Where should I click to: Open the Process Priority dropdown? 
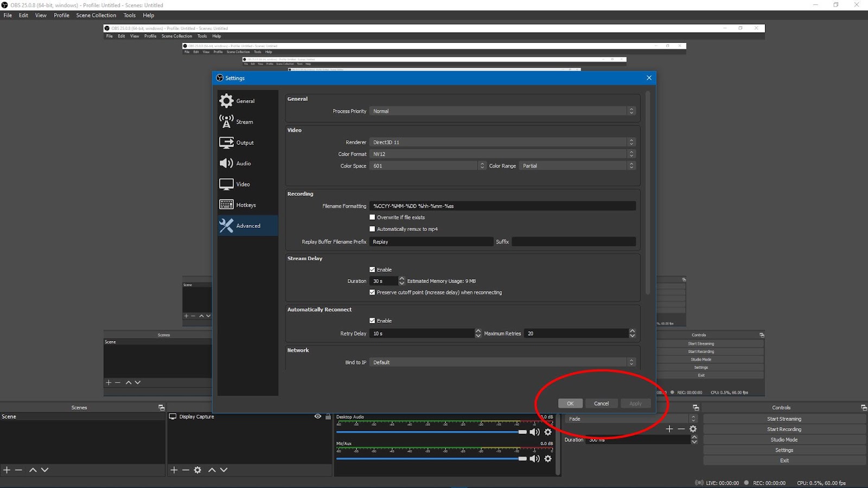(x=502, y=111)
